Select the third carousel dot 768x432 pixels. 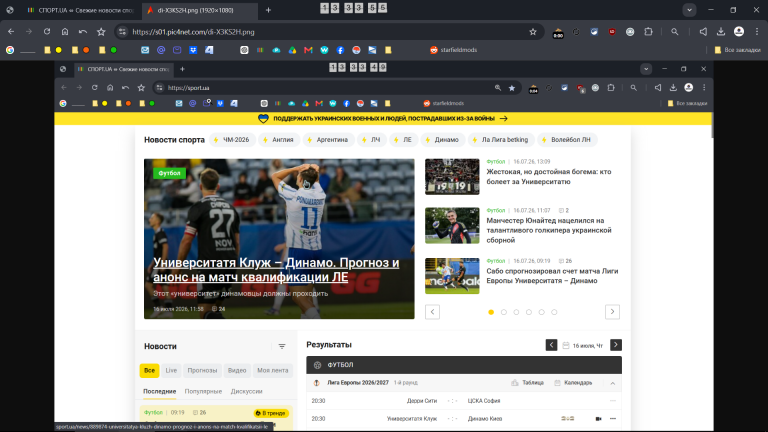click(516, 312)
